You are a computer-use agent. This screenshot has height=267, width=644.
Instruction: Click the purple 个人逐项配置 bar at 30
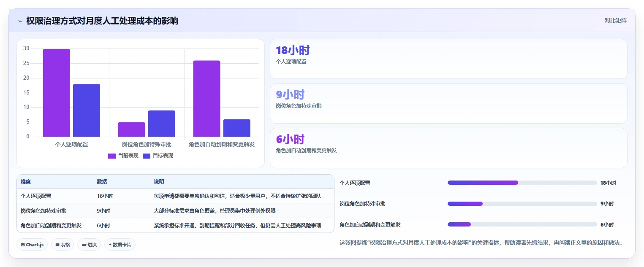[x=57, y=93]
